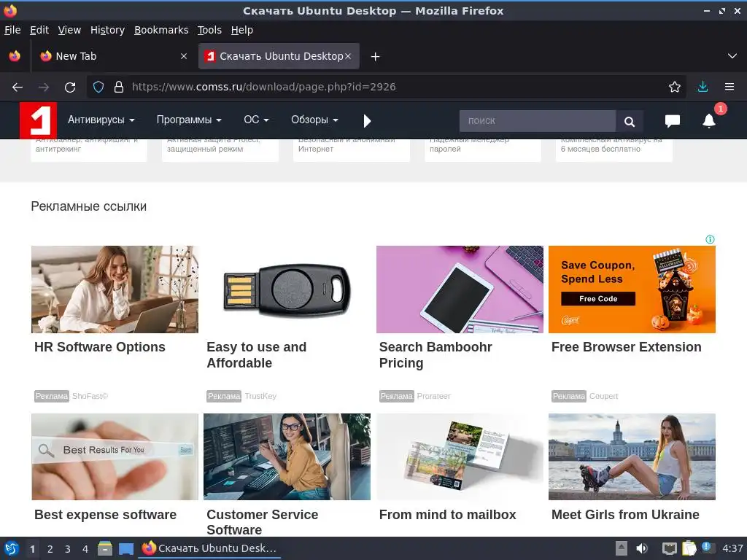Click the comss.ru red logo
Screen dimensions: 747x560
tap(38, 120)
